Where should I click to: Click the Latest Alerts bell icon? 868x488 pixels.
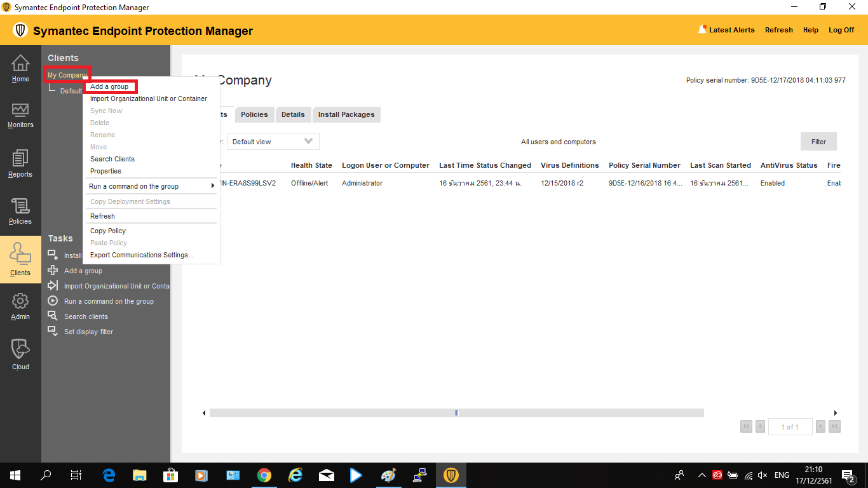[702, 30]
